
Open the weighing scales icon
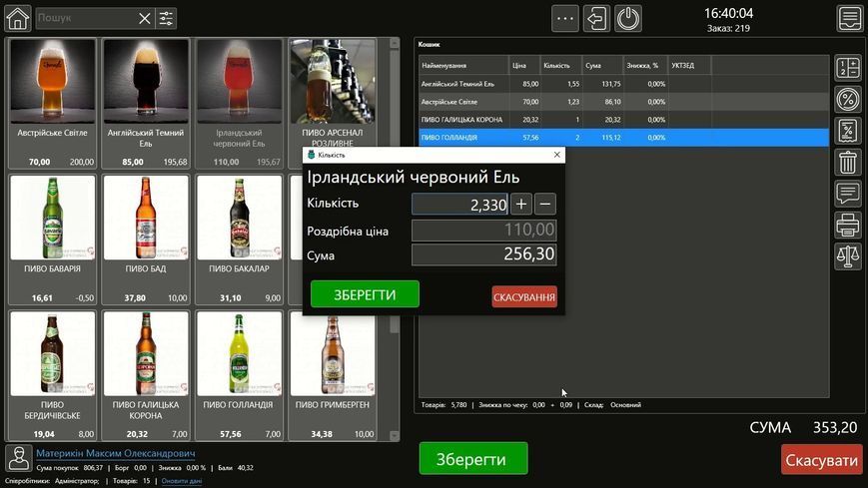tap(847, 256)
